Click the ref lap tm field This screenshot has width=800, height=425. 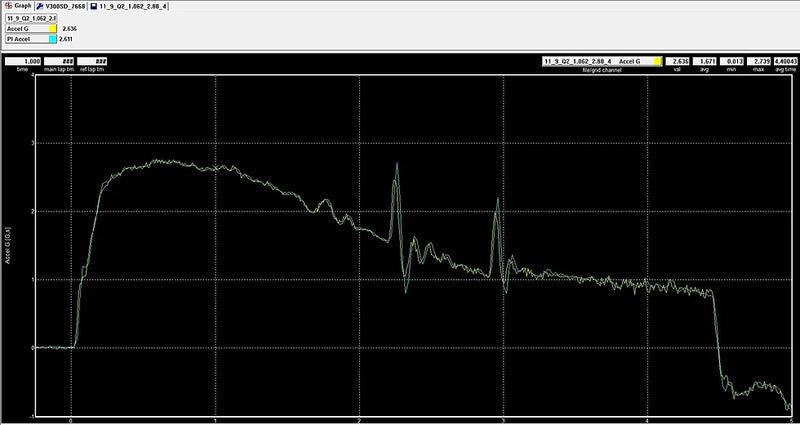92,61
